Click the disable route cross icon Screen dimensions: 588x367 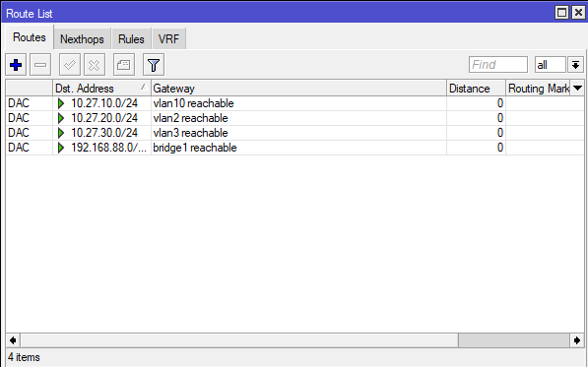pyautogui.click(x=95, y=65)
